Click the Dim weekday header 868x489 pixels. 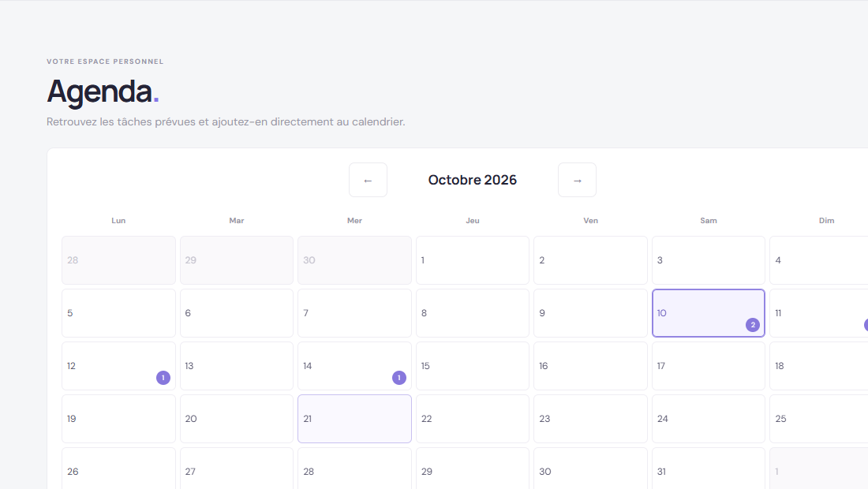coord(826,220)
